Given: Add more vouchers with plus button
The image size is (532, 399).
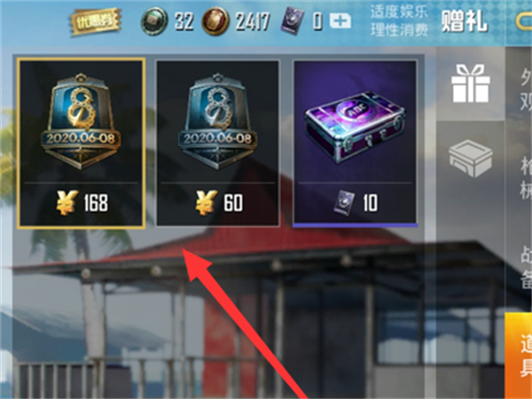Looking at the screenshot, I should click(340, 21).
